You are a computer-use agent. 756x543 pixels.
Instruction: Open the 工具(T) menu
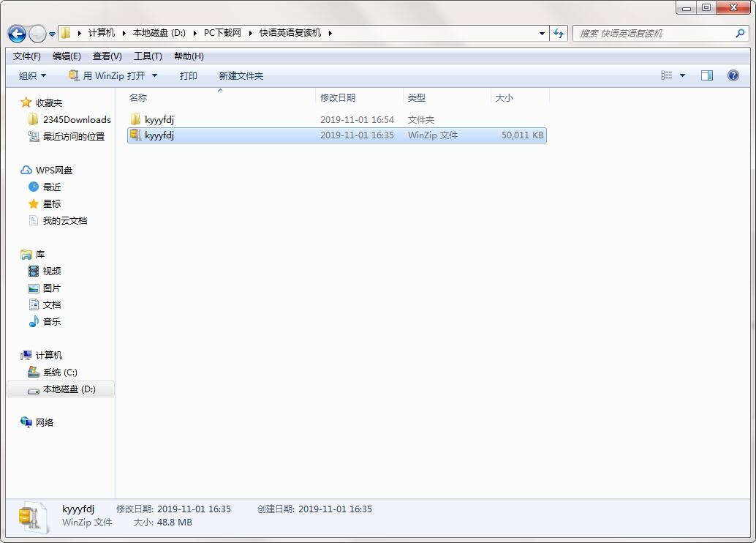pos(148,56)
